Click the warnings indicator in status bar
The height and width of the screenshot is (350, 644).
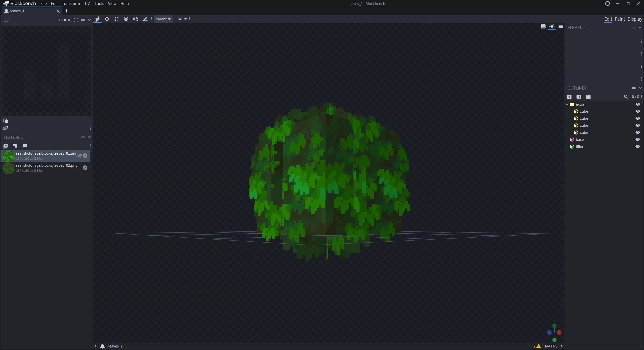(x=537, y=346)
